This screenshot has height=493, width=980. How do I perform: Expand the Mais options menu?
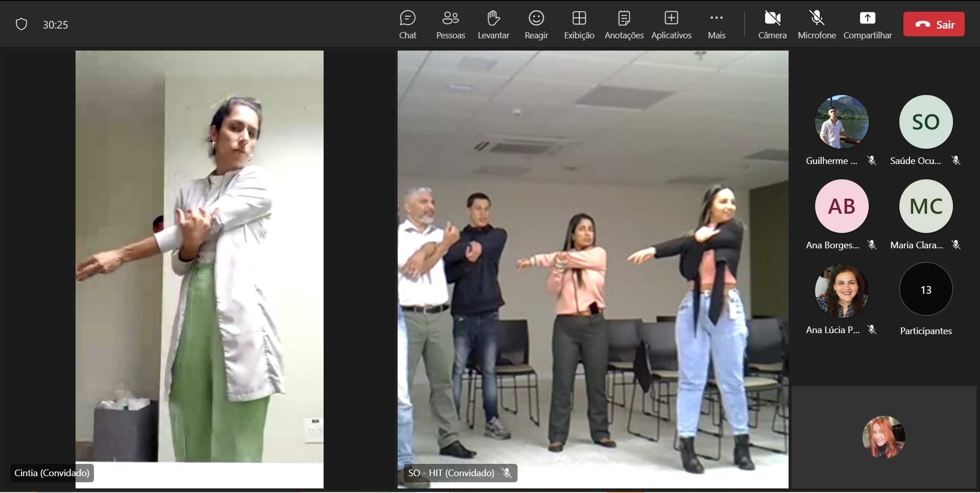[x=716, y=25]
